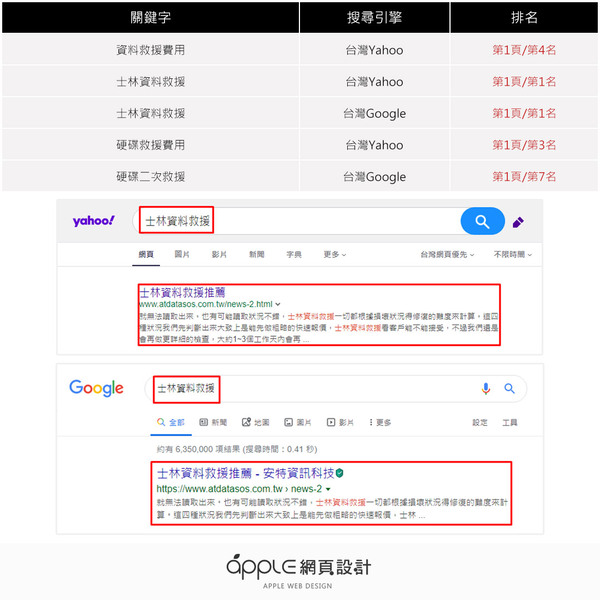Viewport: 600px width, 600px height.
Task: Click the 關鍵字 table header
Action: pyautogui.click(x=150, y=17)
